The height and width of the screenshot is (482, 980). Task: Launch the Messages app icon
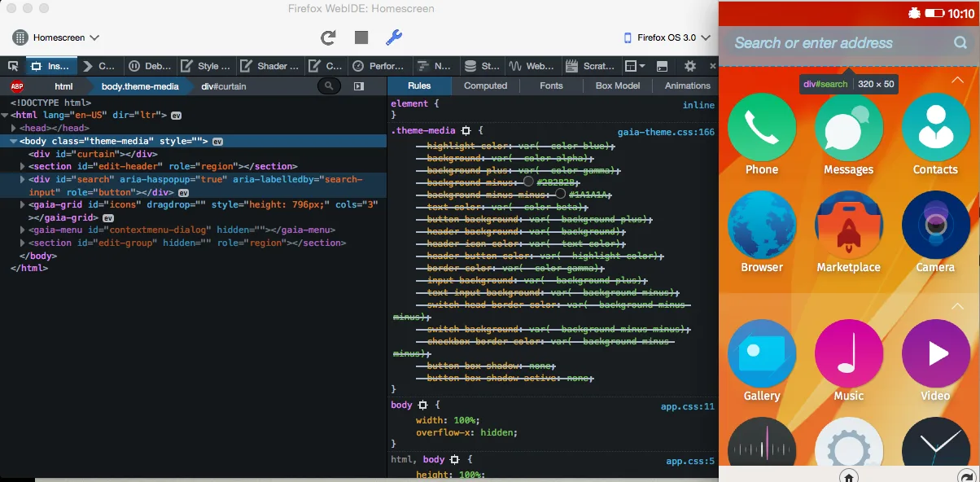(848, 127)
